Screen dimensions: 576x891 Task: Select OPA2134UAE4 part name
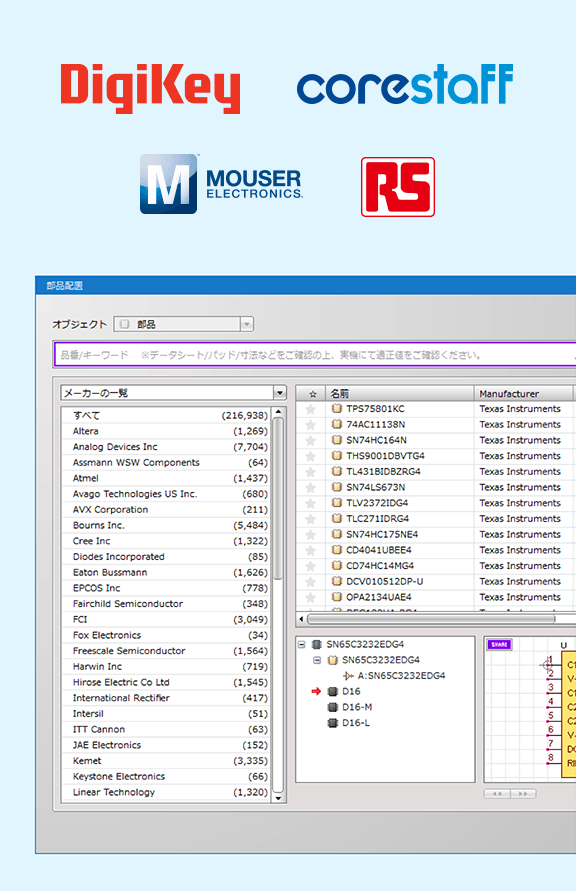coord(379,597)
